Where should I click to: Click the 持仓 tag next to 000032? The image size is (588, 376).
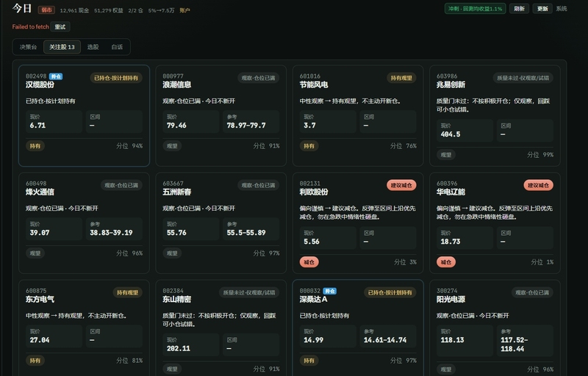click(329, 291)
